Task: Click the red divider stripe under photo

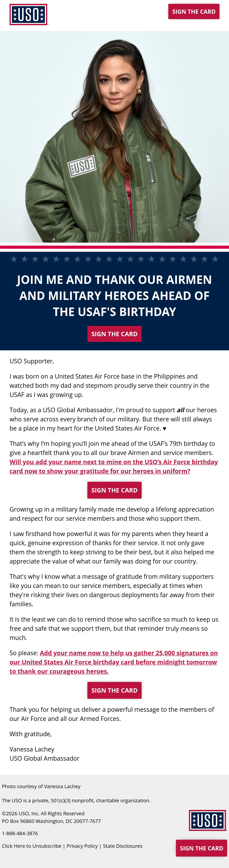Action: [x=114, y=247]
